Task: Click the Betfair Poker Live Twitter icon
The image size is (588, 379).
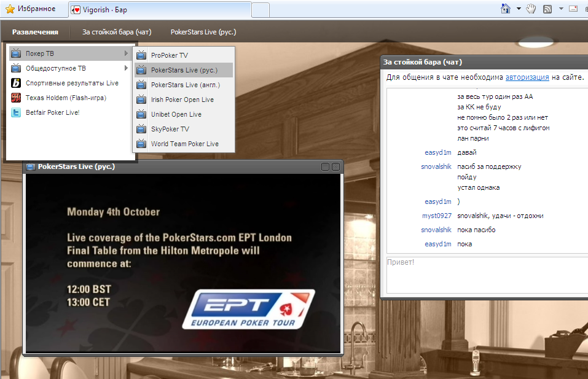Action: coord(16,112)
